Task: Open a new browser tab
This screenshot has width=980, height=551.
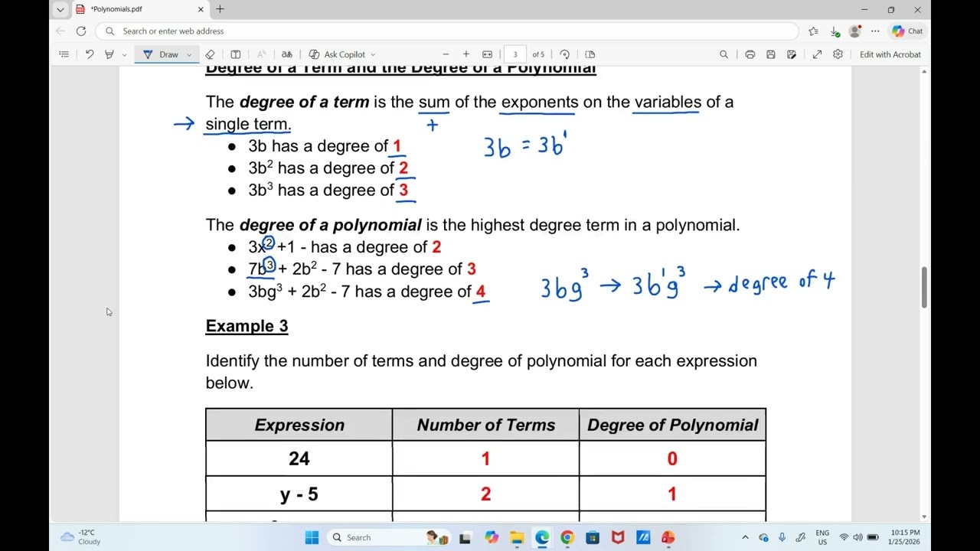Action: pos(220,9)
